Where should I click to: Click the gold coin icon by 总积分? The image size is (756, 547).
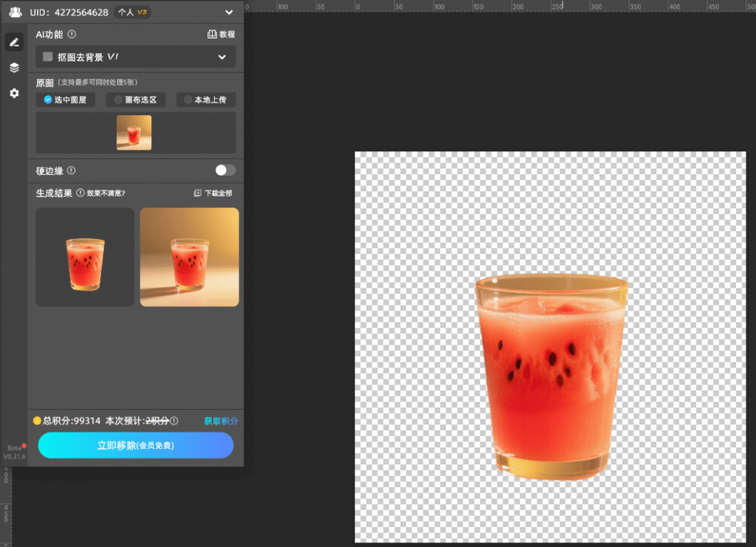(37, 421)
